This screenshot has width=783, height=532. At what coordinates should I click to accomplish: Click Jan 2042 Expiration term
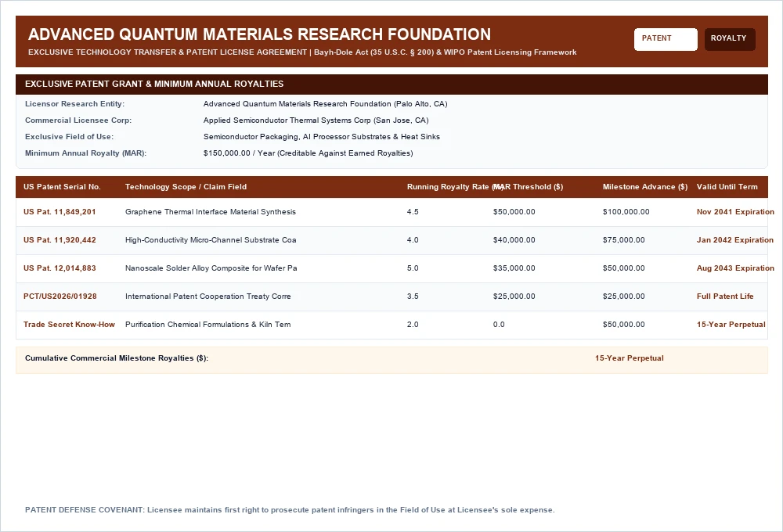[x=734, y=240]
